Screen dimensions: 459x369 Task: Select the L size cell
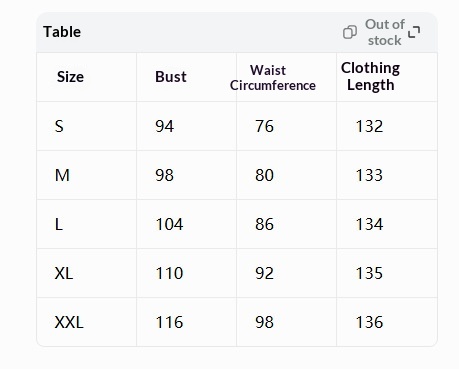59,224
